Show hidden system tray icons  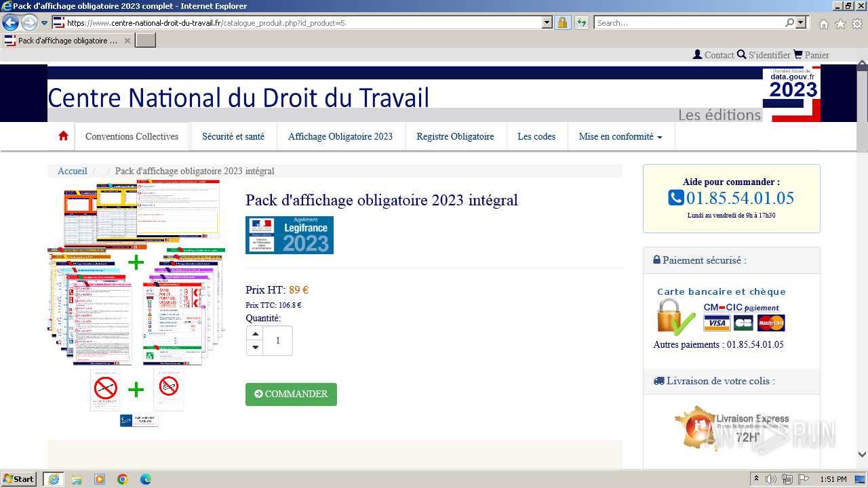[x=757, y=479]
